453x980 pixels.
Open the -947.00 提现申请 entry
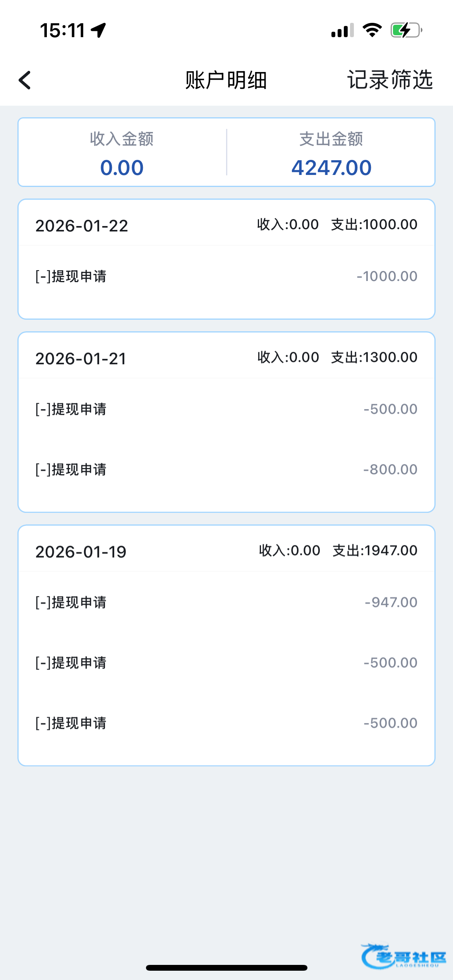click(226, 602)
